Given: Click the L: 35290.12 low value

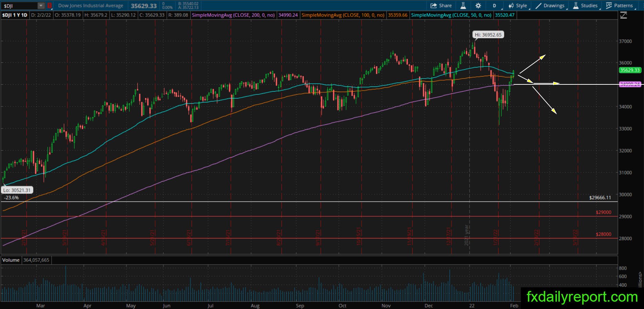Looking at the screenshot, I should pos(123,15).
